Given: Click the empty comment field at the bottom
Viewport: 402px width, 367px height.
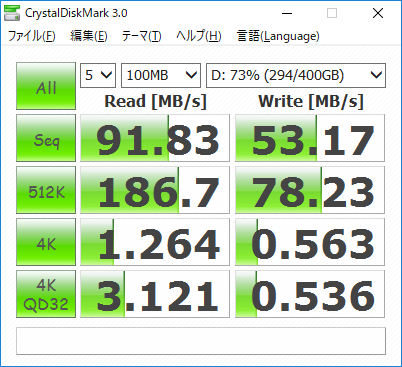Looking at the screenshot, I should 201,341.
